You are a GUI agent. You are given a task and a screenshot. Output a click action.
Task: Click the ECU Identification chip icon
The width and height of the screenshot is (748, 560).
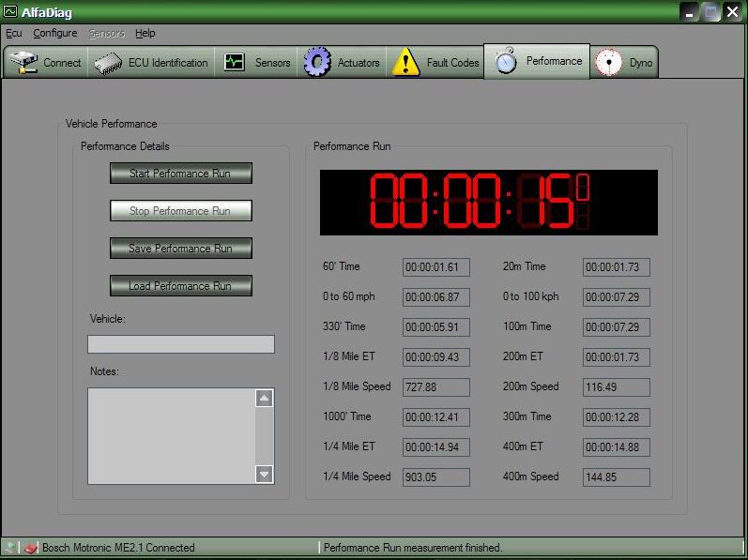click(108, 63)
